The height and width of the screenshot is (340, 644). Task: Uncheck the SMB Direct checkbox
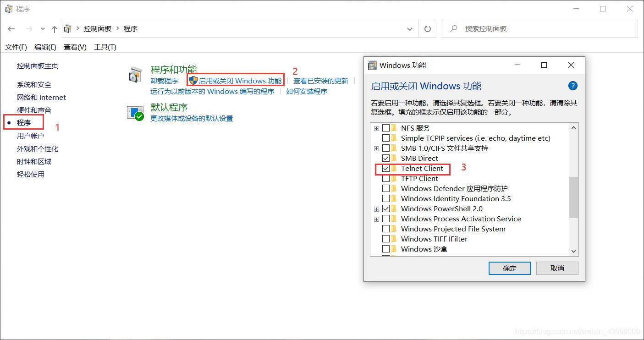(x=386, y=158)
